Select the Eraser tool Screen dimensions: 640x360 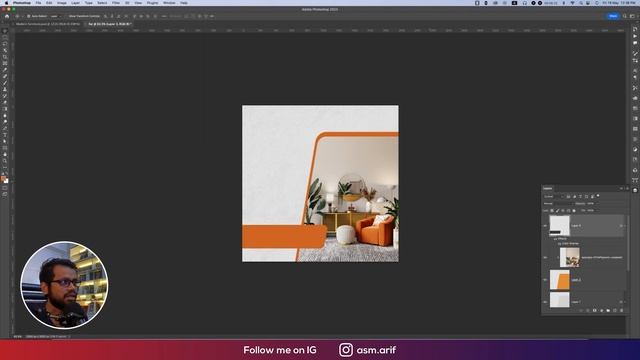tap(5, 102)
